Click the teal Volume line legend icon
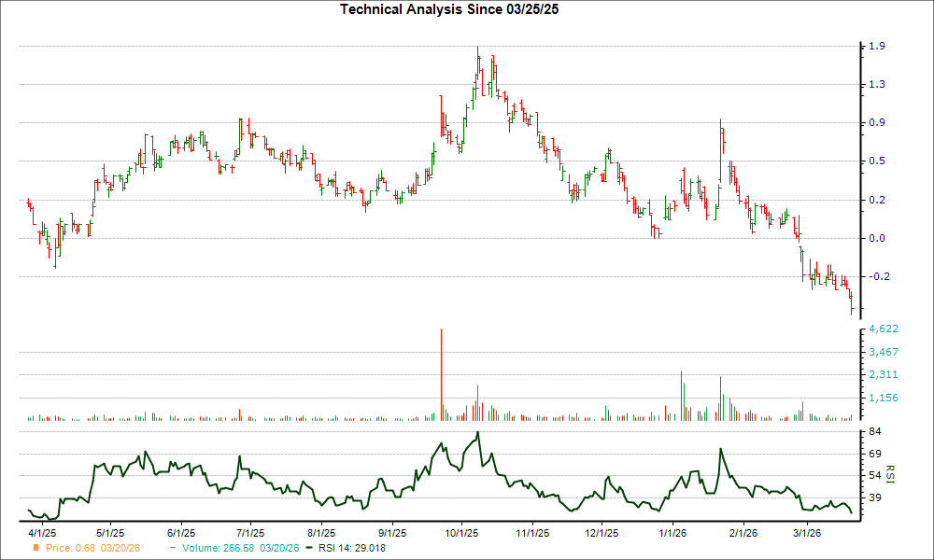This screenshot has width=934, height=560. coord(171,549)
